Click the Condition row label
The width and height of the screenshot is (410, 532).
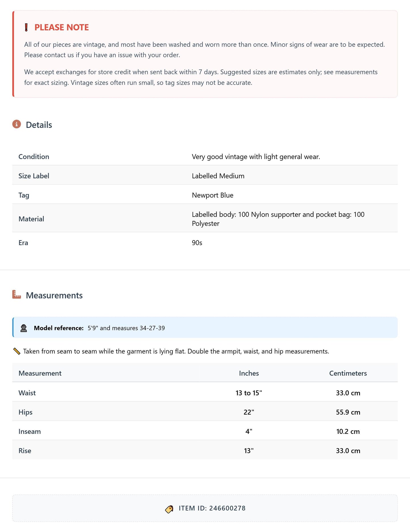click(x=34, y=157)
